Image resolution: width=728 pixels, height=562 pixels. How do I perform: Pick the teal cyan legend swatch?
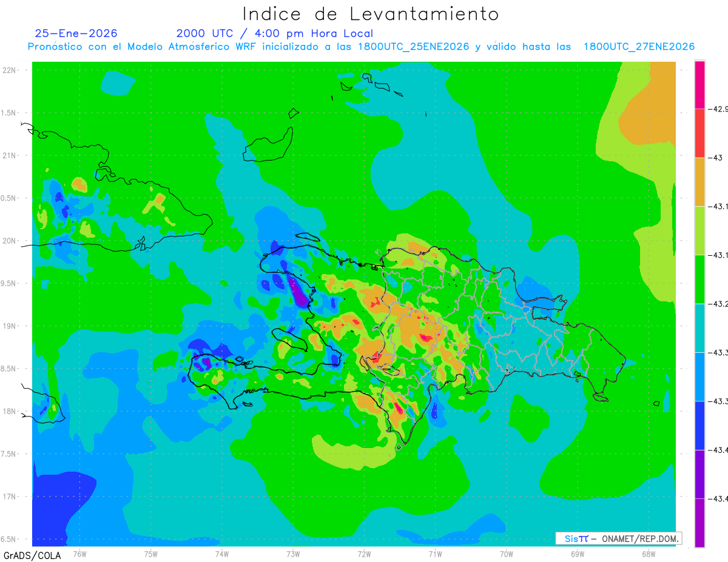click(699, 328)
